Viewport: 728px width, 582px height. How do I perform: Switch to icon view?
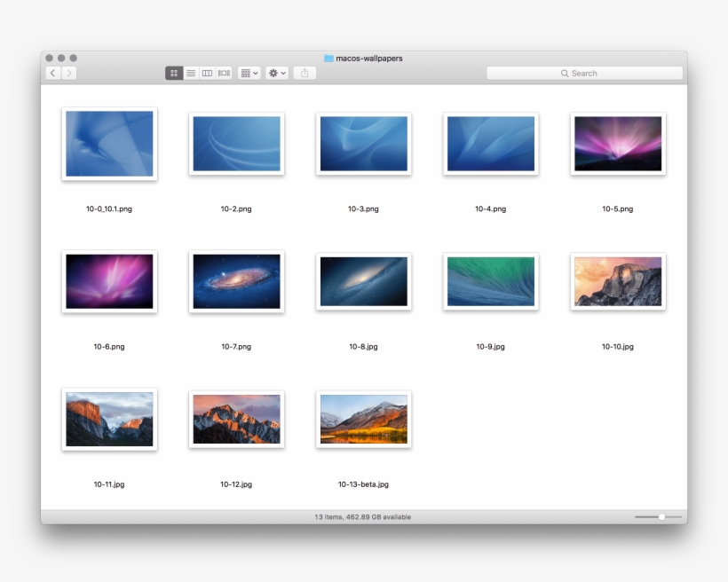pyautogui.click(x=174, y=73)
